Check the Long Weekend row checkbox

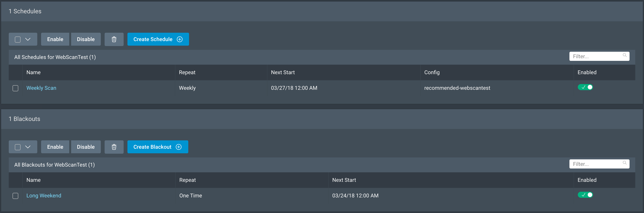pyautogui.click(x=15, y=196)
